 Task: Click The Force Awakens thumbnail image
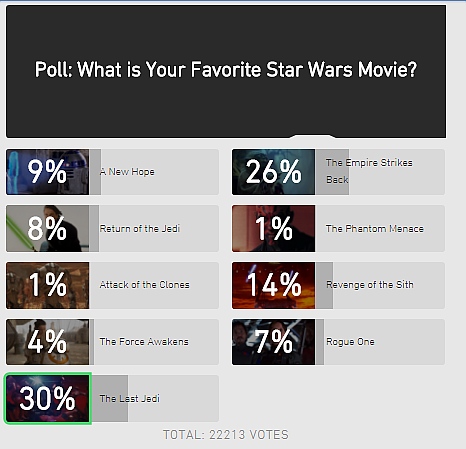point(48,342)
